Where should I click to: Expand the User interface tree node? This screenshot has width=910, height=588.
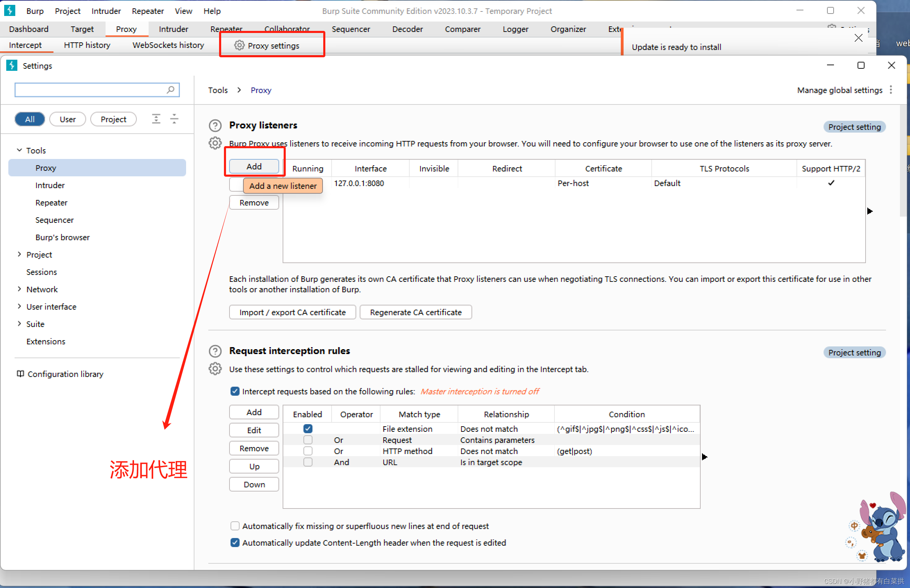click(19, 306)
